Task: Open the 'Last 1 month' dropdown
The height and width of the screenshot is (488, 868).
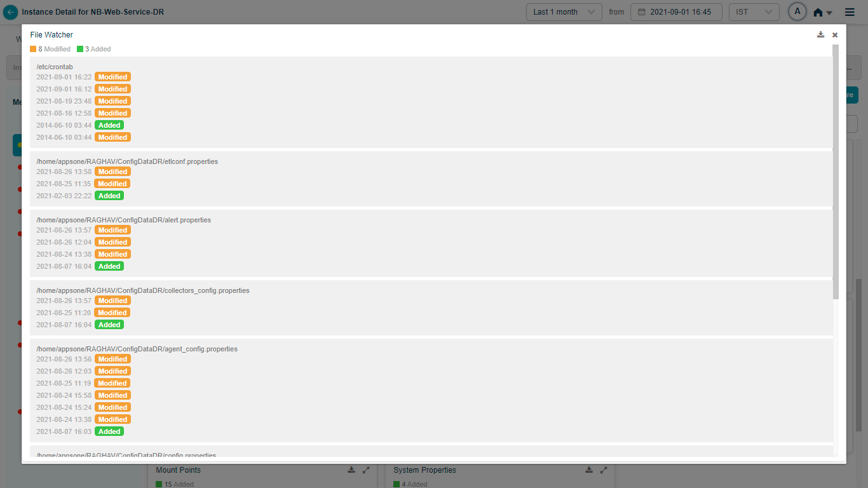Action: (x=564, y=12)
